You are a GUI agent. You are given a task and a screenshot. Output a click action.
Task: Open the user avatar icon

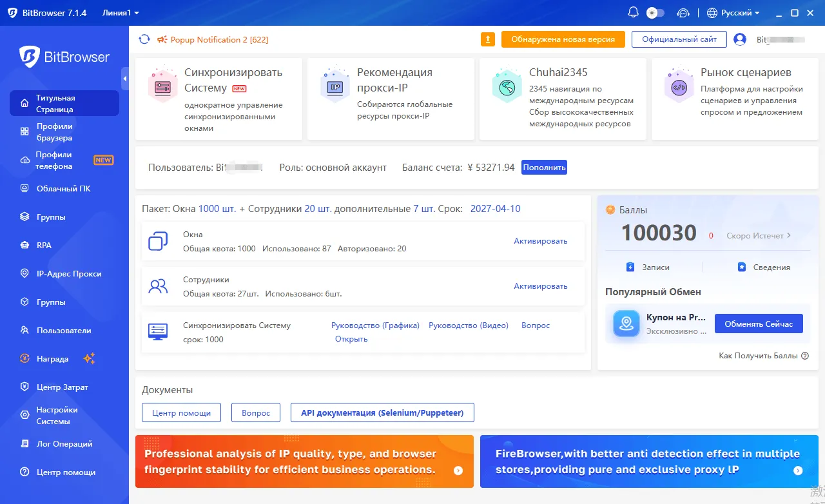pos(740,39)
